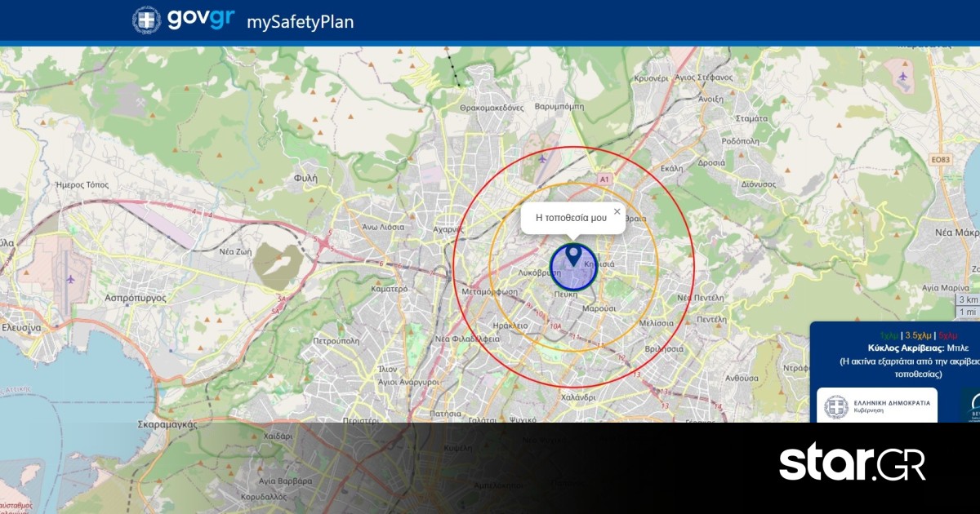Click the Μαρούσι label on the map

(x=599, y=308)
